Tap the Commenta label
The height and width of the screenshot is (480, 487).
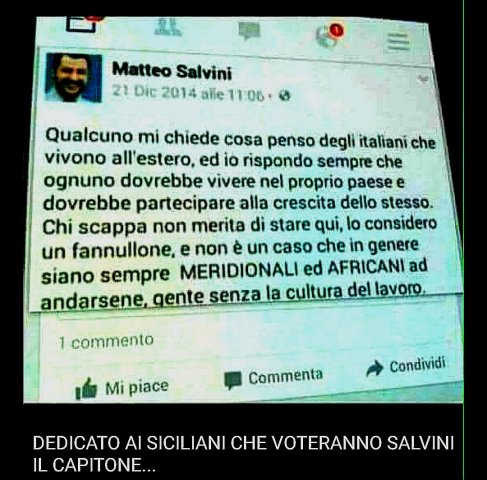click(x=286, y=377)
